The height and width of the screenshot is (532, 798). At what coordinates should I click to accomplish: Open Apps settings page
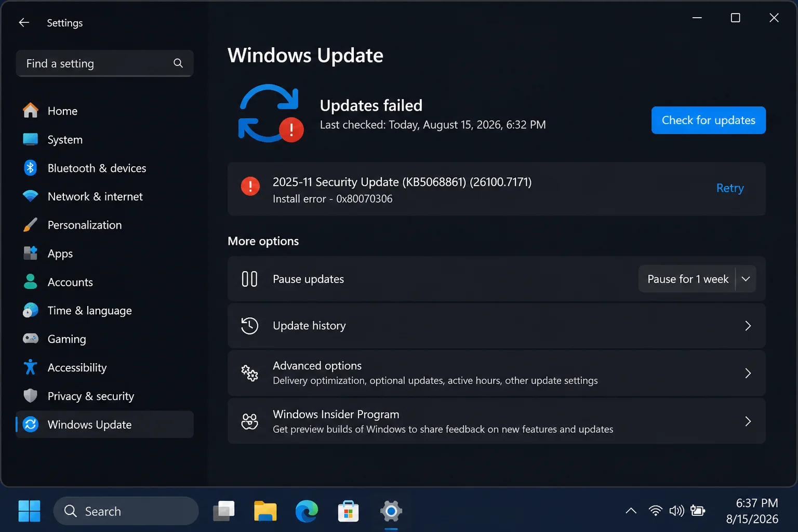(105, 254)
